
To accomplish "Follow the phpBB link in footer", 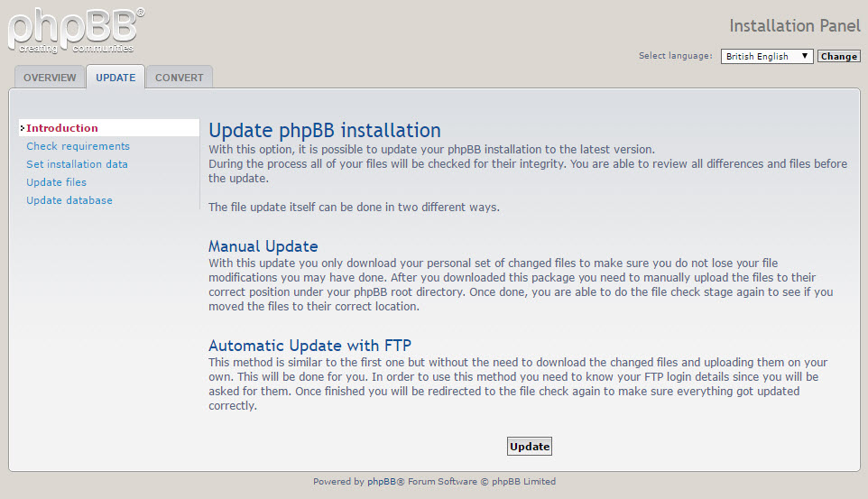I will coord(382,482).
